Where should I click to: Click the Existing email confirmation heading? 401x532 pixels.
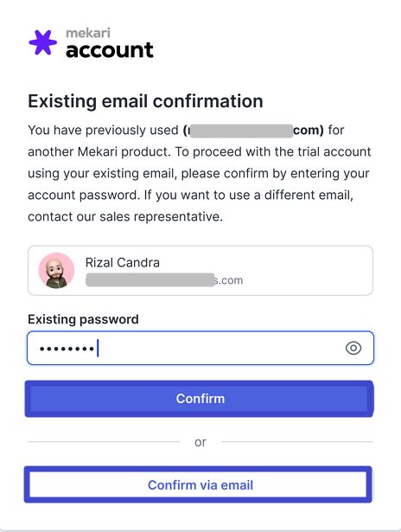[x=145, y=101]
